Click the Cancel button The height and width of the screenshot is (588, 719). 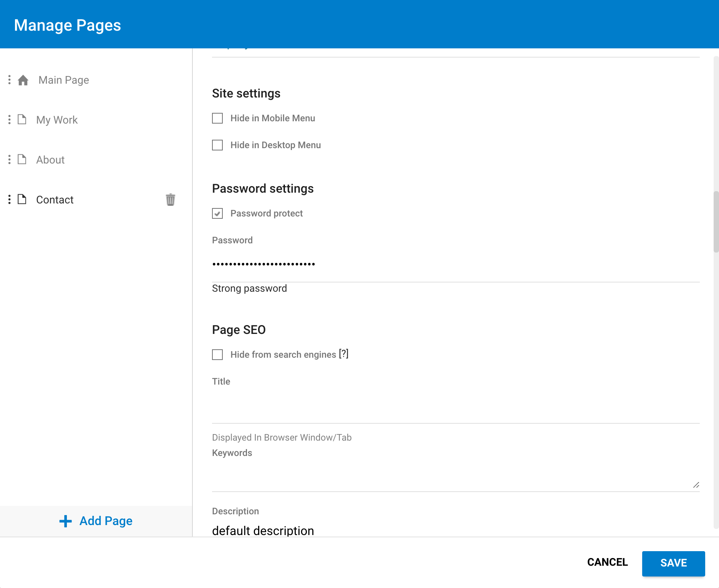point(607,562)
